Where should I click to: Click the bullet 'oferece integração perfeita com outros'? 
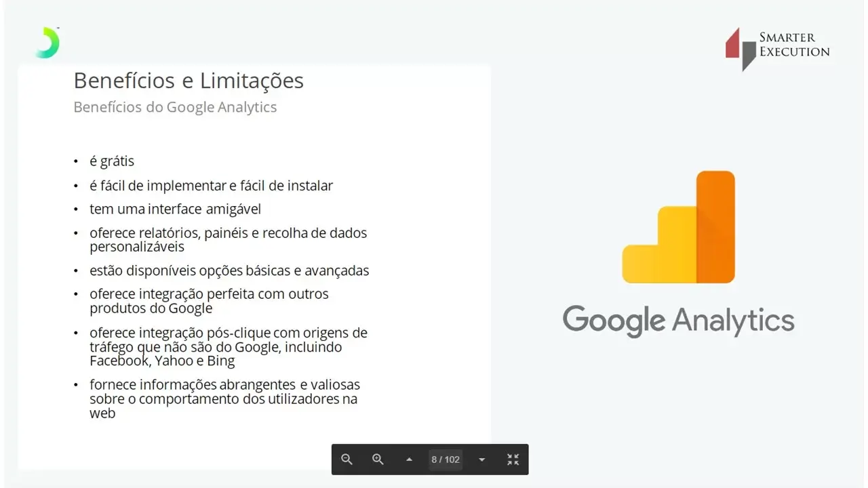(209, 301)
